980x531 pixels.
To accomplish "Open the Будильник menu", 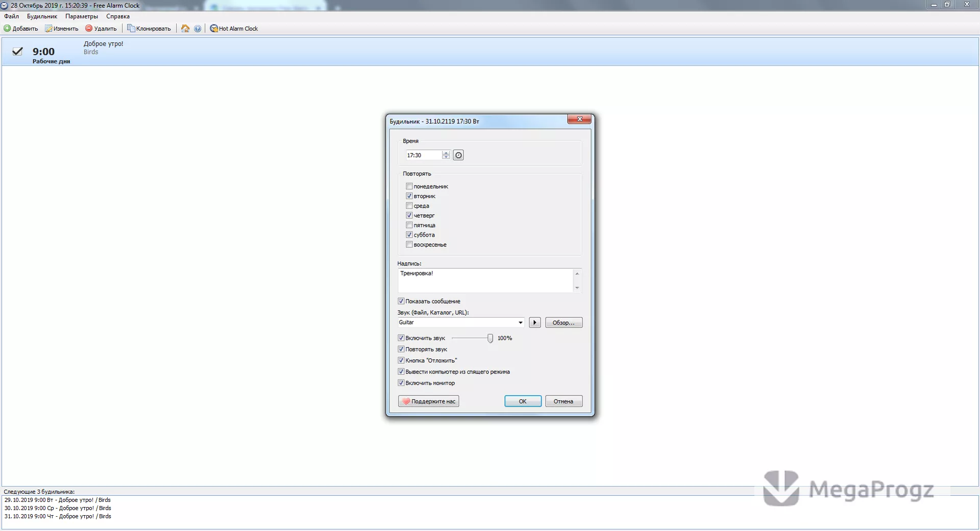I will pos(42,16).
